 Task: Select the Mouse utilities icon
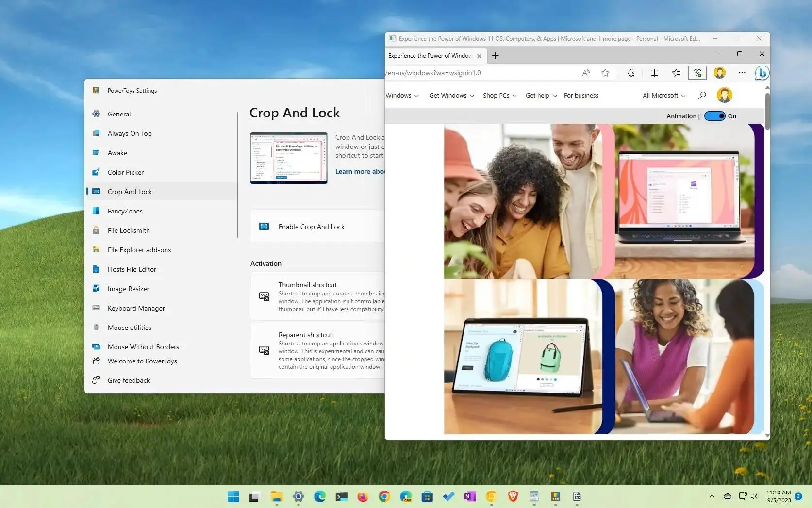[96, 328]
